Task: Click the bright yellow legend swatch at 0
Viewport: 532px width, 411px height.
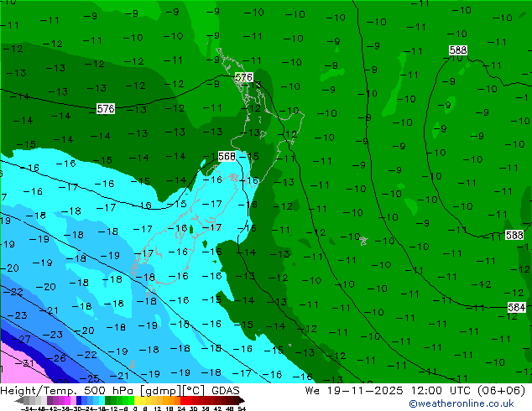Action: [x=137, y=400]
